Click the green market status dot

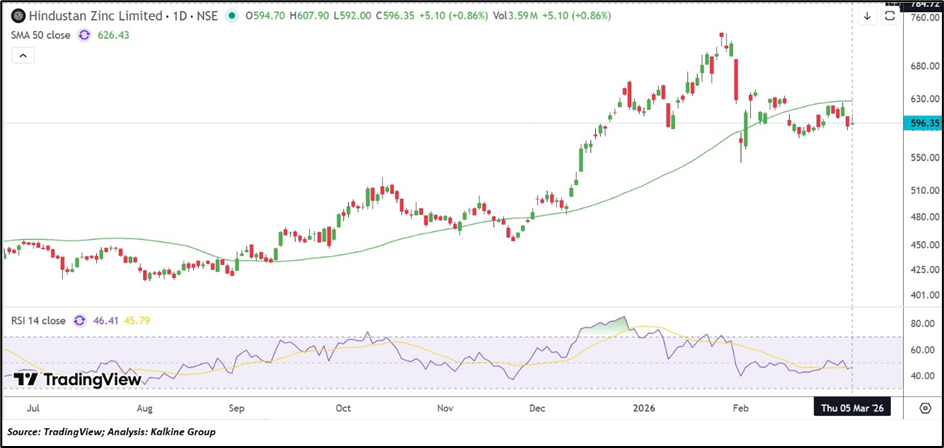[233, 16]
